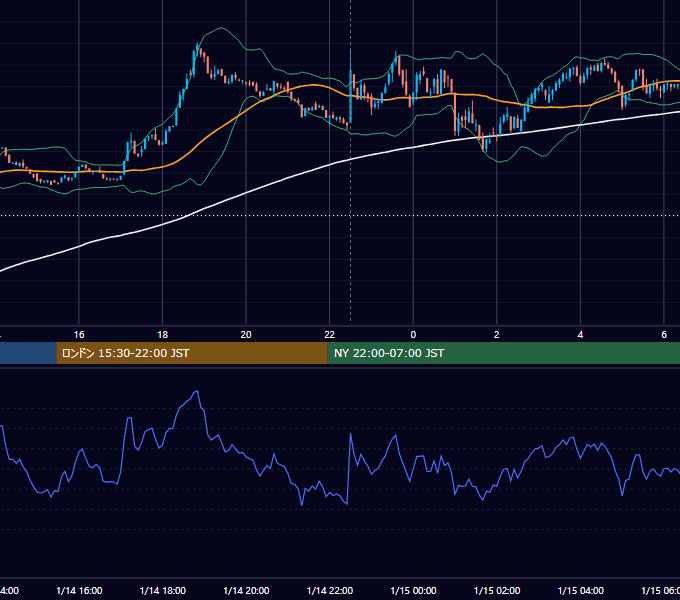The width and height of the screenshot is (680, 600).
Task: Click the '0' hour label on upper axis
Action: [413, 335]
